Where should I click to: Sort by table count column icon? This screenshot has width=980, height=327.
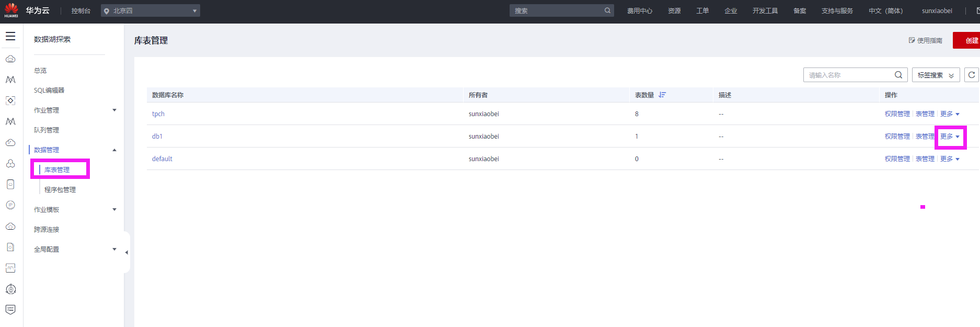[x=662, y=95]
